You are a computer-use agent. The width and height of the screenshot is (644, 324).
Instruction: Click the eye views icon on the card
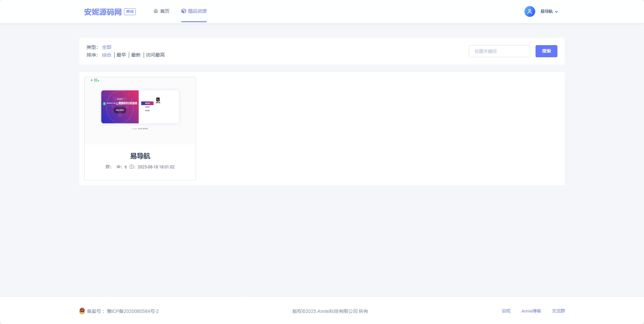click(x=119, y=167)
